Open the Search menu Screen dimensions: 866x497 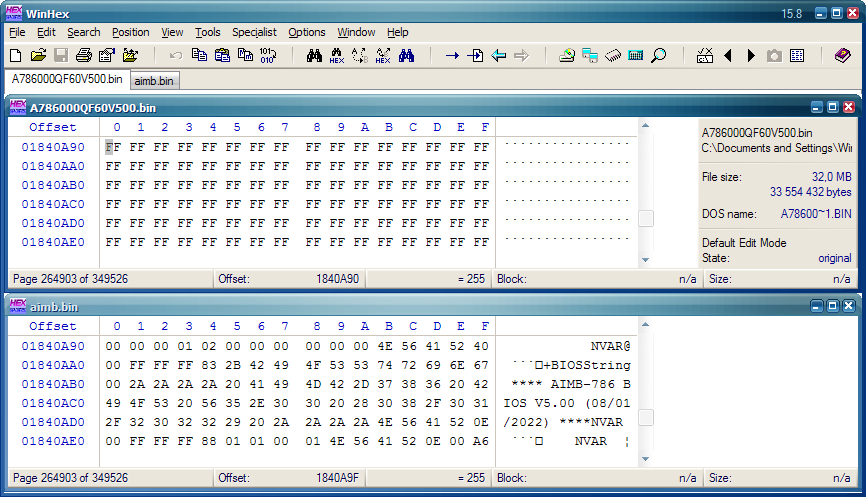pos(84,32)
